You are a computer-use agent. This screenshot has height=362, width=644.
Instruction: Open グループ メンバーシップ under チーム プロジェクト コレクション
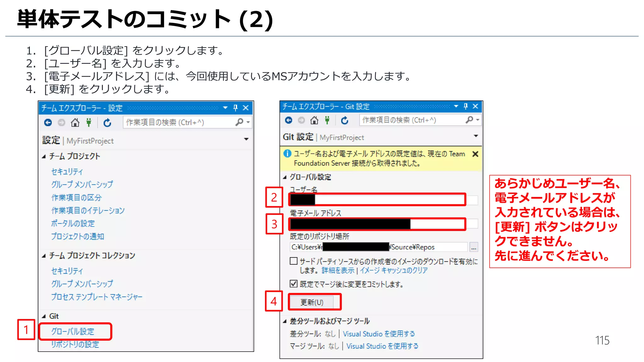82,284
